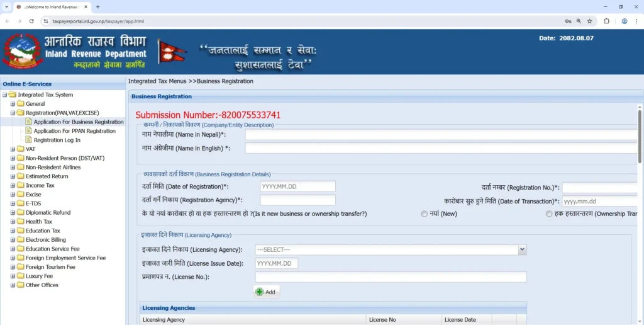Open the Extensions puzzle icon

(606, 21)
